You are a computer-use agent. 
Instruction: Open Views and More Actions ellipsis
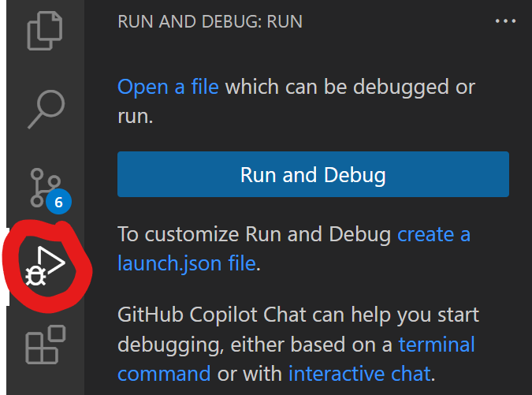coord(505,21)
